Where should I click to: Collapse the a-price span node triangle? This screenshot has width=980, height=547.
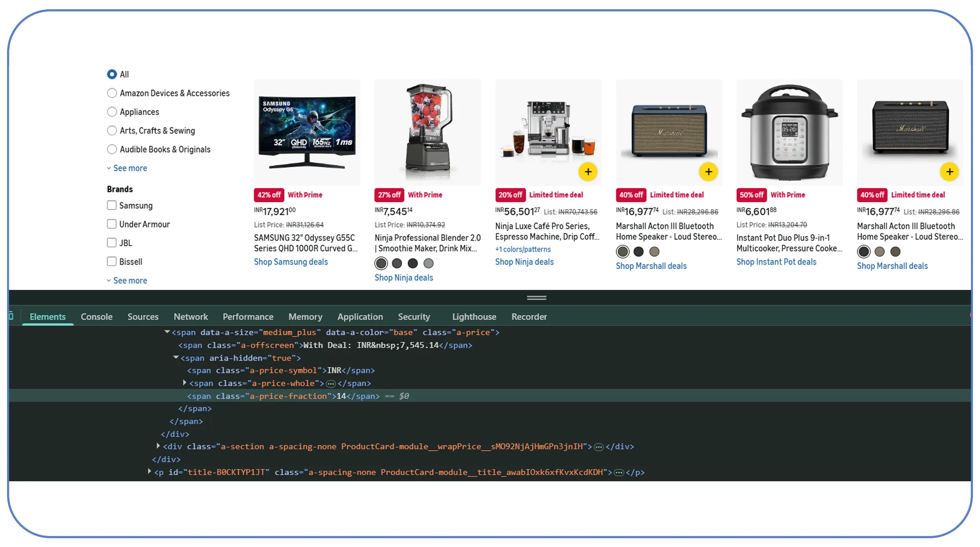pos(167,332)
